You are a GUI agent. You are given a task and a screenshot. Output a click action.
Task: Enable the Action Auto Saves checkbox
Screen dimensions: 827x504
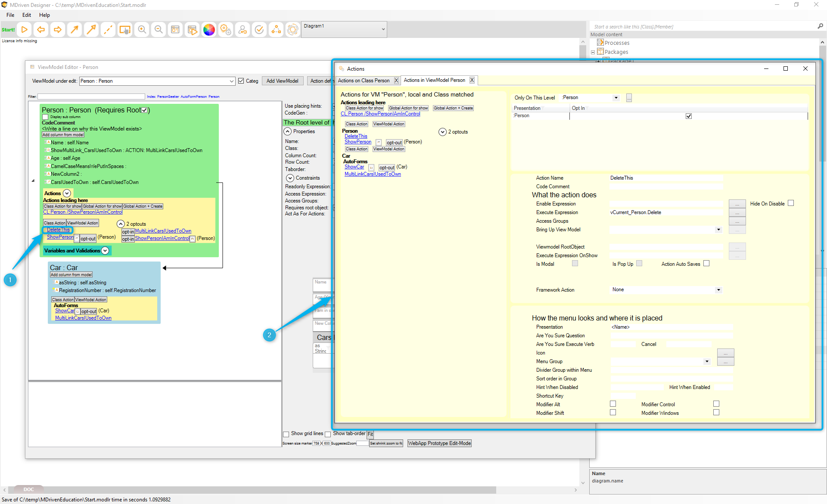point(706,264)
